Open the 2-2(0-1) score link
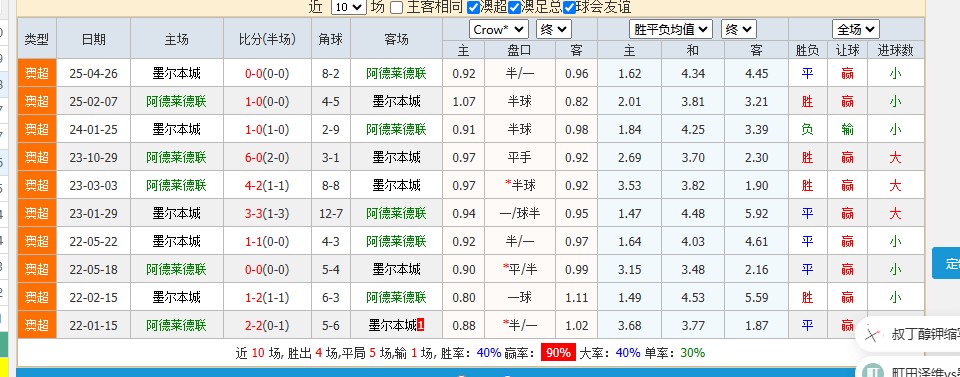The height and width of the screenshot is (377, 960). [x=267, y=325]
